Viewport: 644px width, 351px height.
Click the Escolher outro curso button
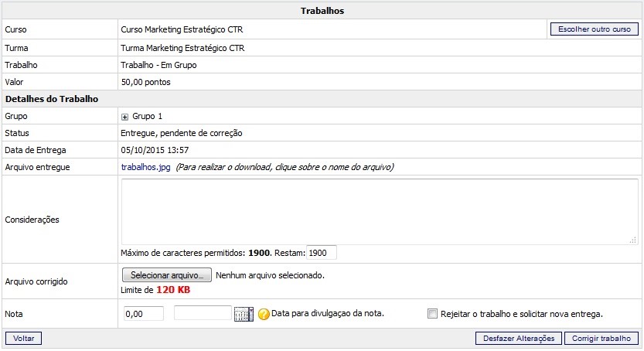point(594,29)
